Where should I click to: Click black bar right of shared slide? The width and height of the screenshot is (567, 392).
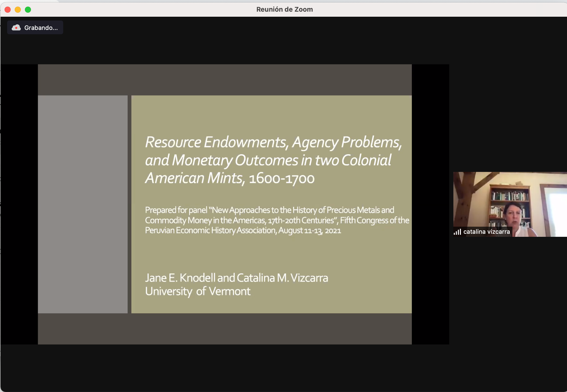point(431,204)
